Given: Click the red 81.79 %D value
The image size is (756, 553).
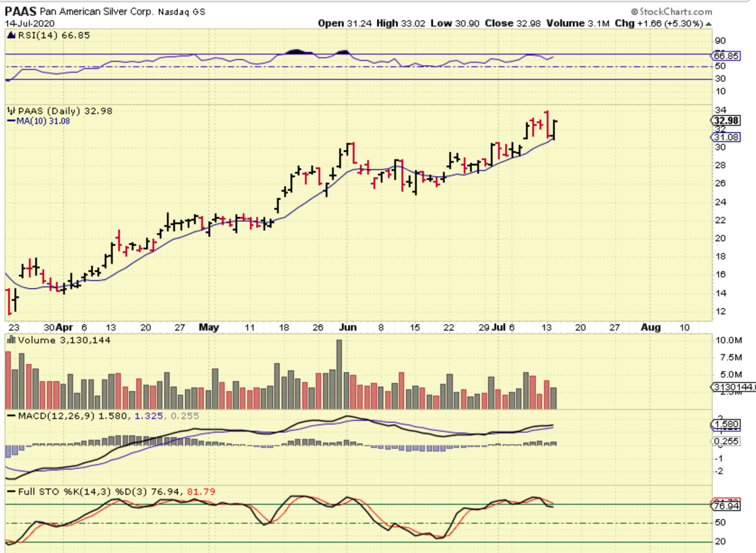Looking at the screenshot, I should tap(201, 492).
